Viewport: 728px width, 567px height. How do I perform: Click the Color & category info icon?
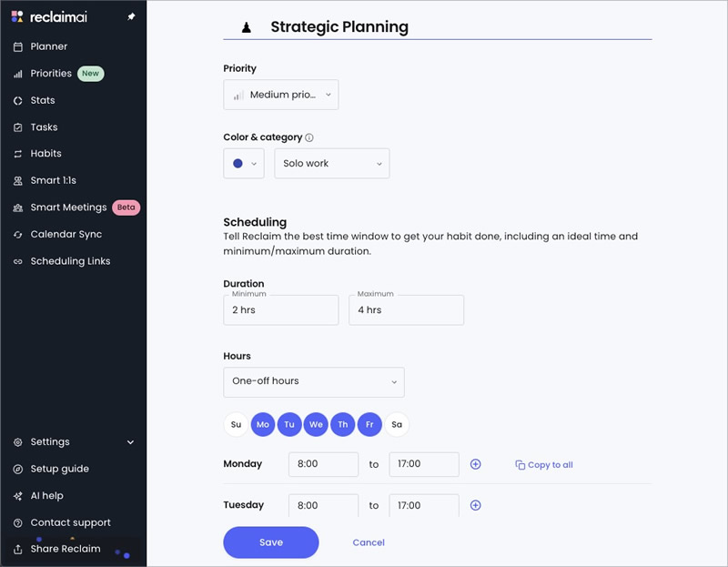(309, 137)
